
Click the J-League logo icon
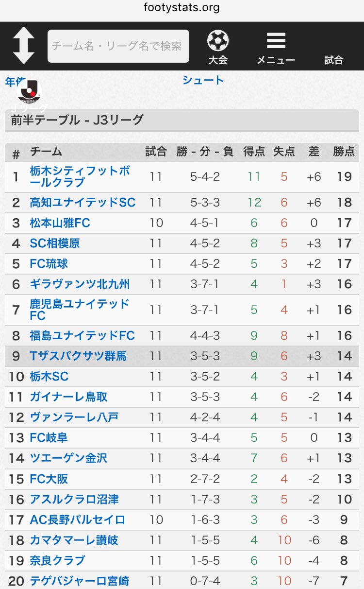[29, 92]
